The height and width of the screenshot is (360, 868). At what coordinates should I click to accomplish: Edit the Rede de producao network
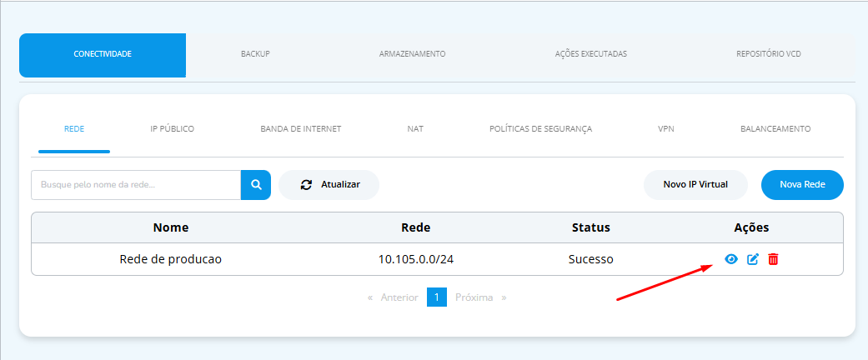(x=753, y=259)
